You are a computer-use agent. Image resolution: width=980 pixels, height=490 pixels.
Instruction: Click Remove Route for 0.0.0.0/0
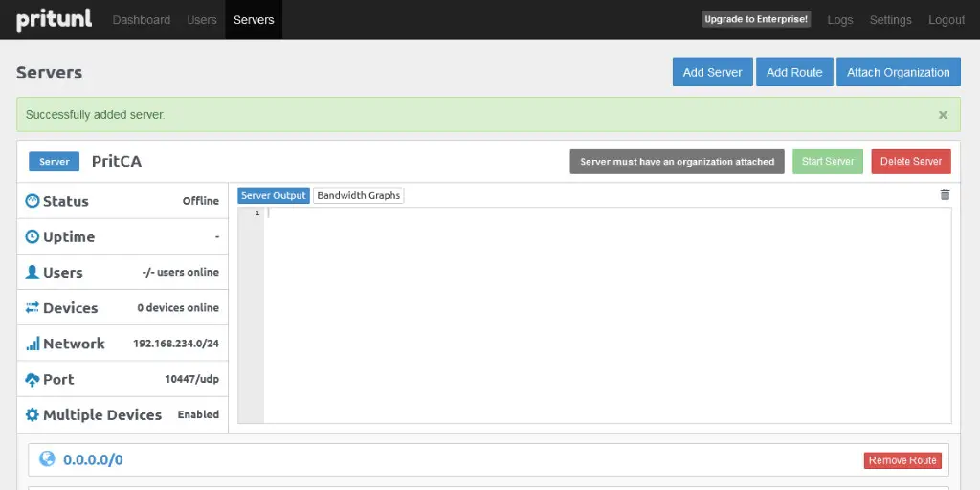click(902, 460)
